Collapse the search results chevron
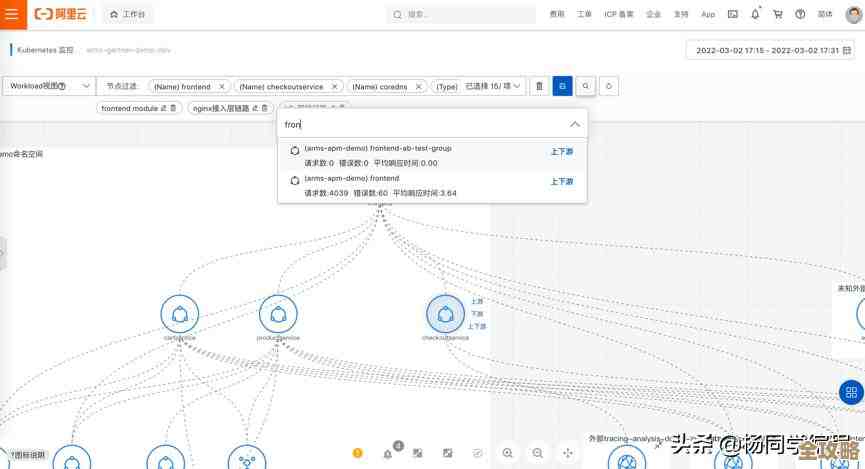 pyautogui.click(x=575, y=124)
